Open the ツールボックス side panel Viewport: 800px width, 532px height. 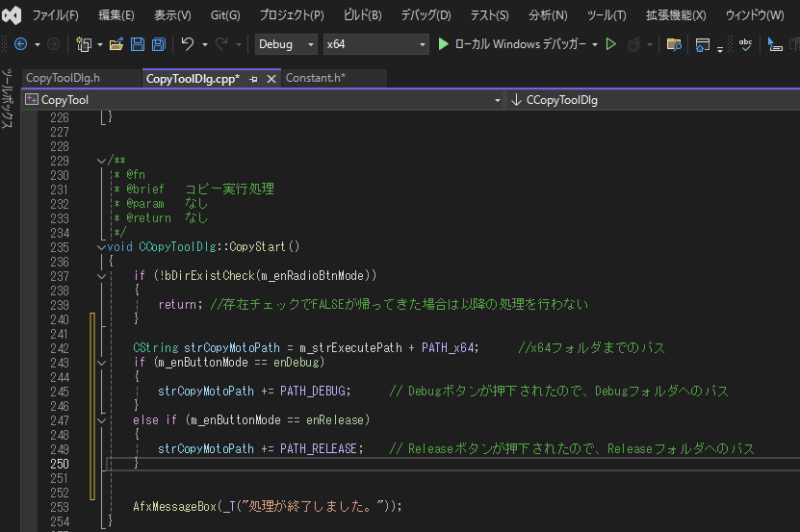(x=8, y=98)
